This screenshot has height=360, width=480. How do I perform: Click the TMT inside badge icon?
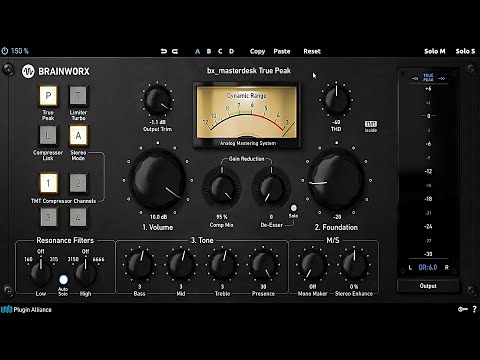[371, 126]
